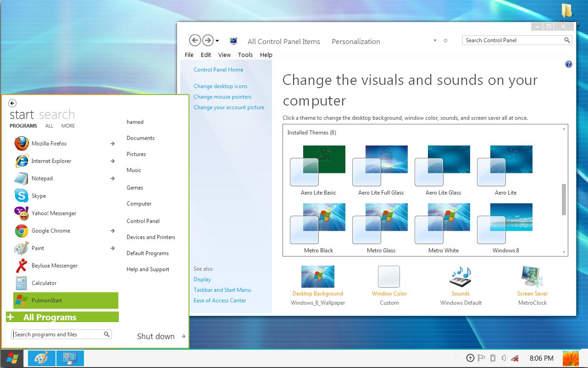Click the help question mark icon
588x368 pixels.
coord(569,65)
